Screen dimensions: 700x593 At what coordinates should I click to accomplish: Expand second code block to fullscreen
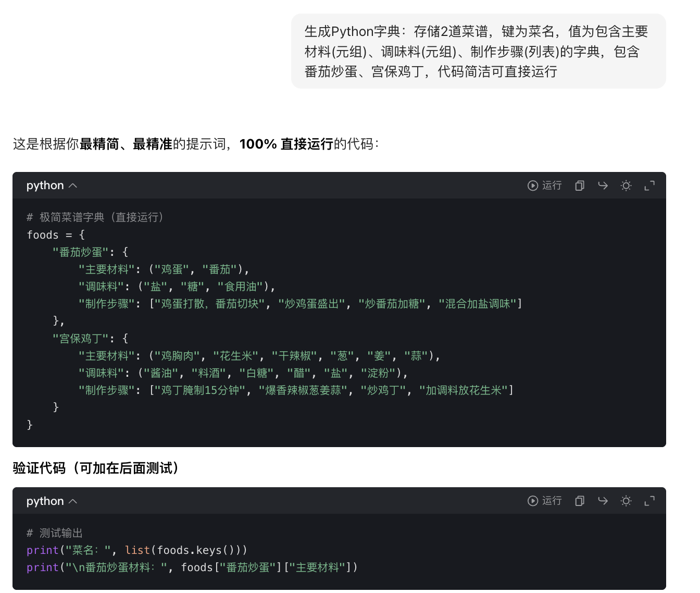coord(649,501)
